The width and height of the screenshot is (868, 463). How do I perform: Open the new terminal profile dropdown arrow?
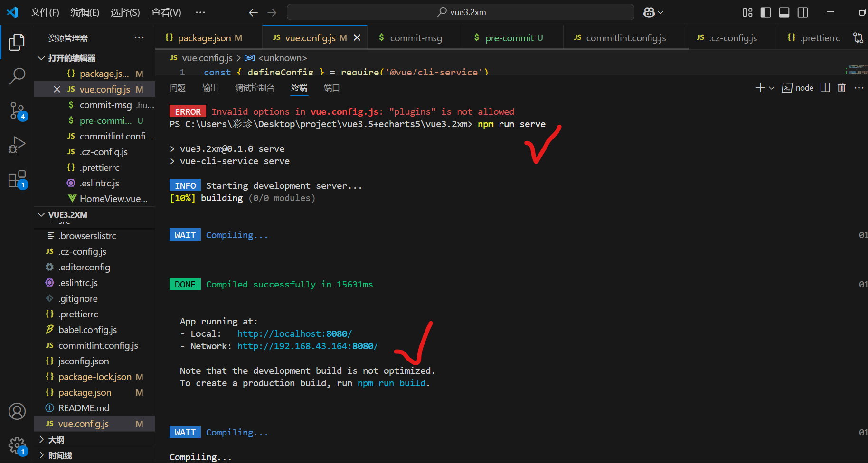pyautogui.click(x=771, y=87)
